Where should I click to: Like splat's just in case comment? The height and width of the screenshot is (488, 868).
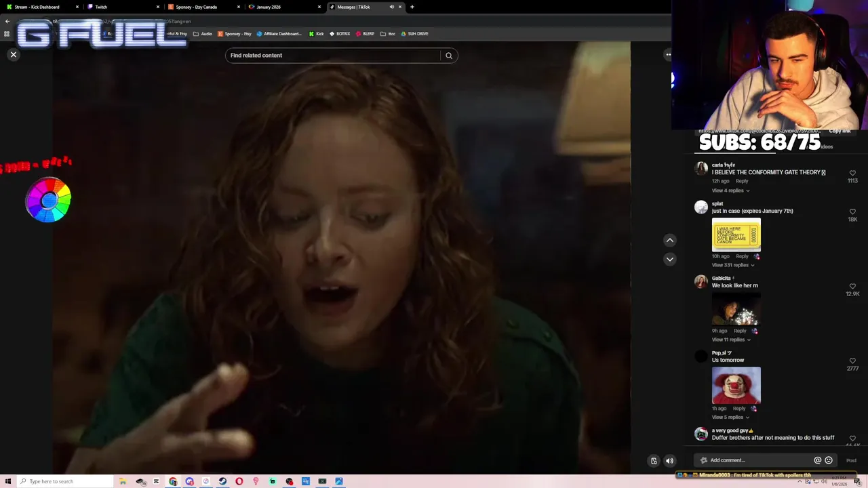[852, 211]
